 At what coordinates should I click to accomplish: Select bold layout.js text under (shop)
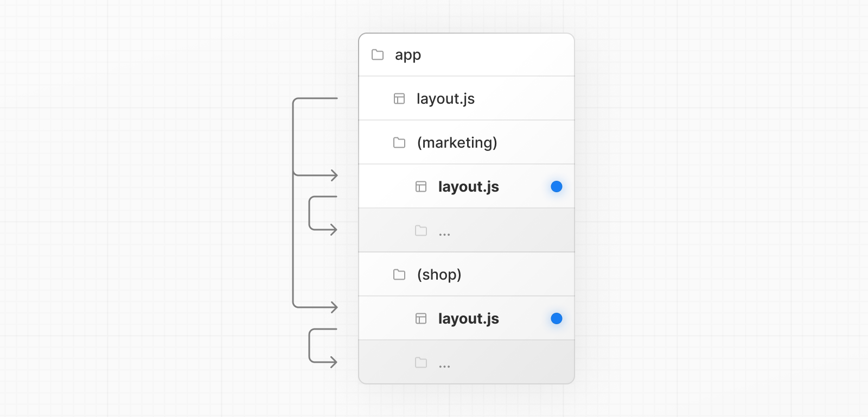tap(469, 319)
